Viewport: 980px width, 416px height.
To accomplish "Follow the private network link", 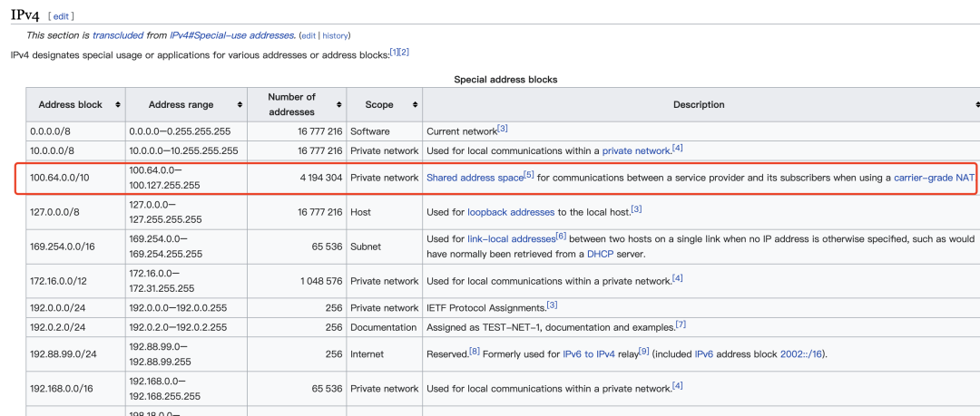I will (x=635, y=151).
